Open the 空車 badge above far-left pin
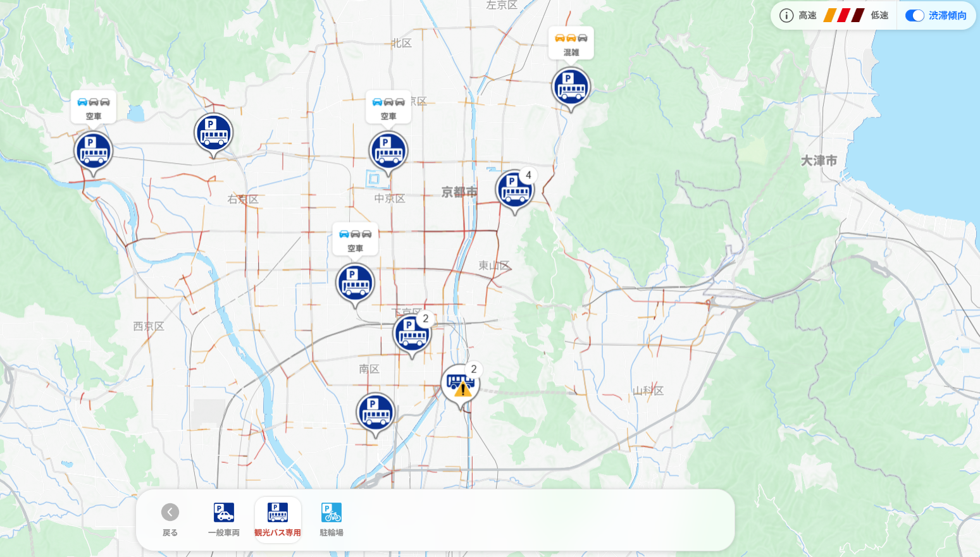This screenshot has width=980, height=557. 94,107
